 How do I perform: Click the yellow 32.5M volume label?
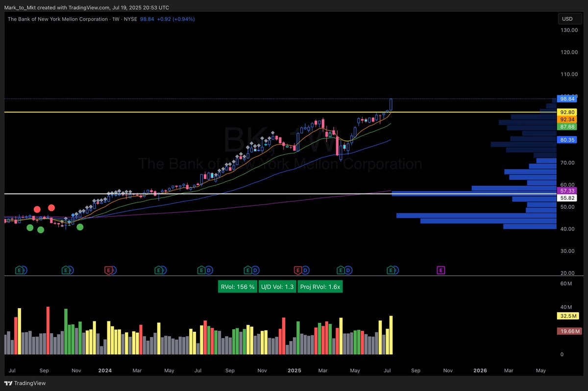[x=568, y=316]
